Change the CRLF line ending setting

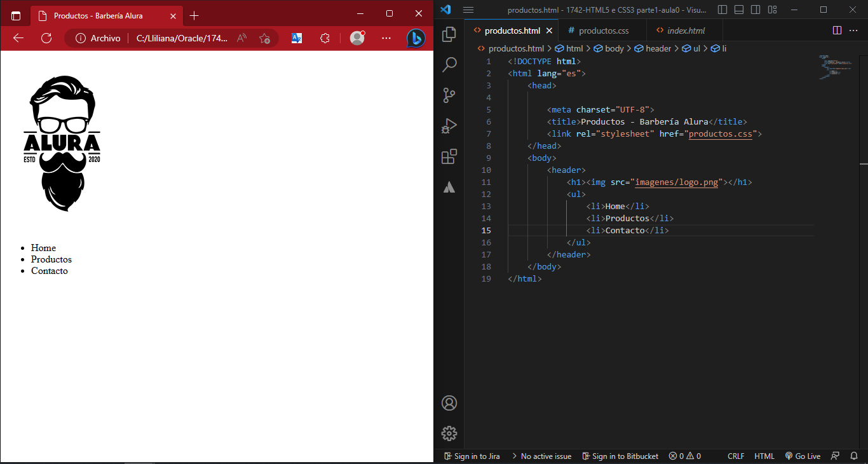tap(736, 456)
